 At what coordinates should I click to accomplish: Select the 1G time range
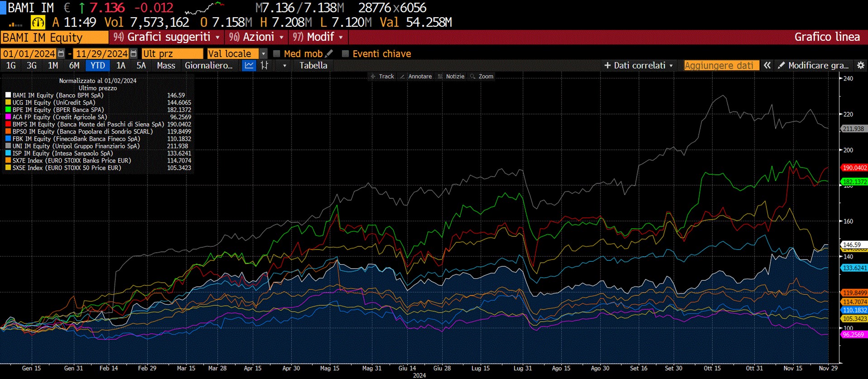pyautogui.click(x=11, y=65)
